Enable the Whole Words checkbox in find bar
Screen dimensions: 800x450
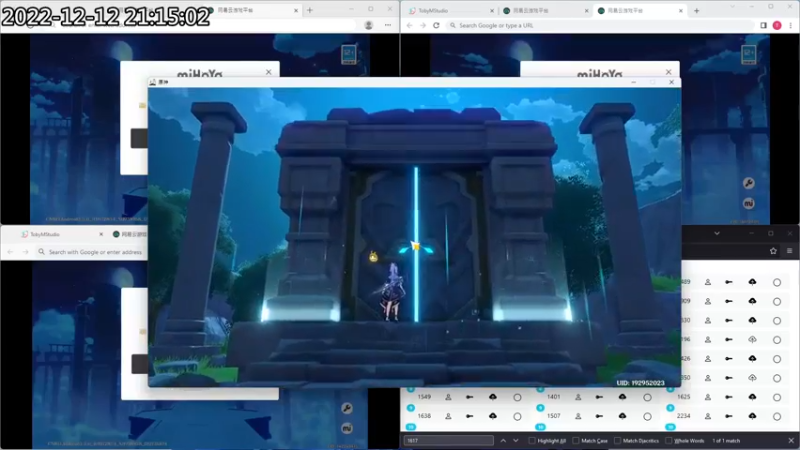[668, 441]
